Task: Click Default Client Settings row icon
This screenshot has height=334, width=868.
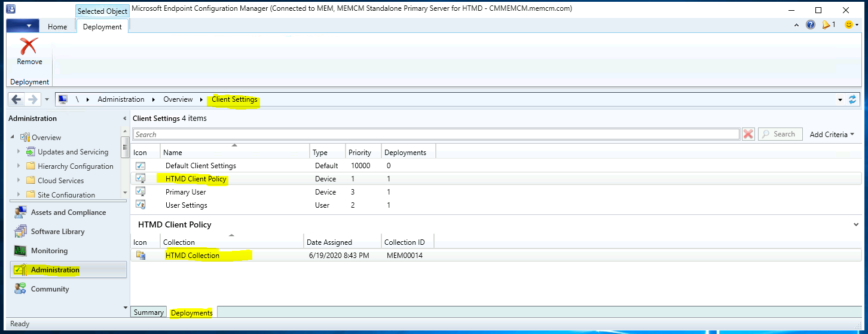Action: [140, 166]
